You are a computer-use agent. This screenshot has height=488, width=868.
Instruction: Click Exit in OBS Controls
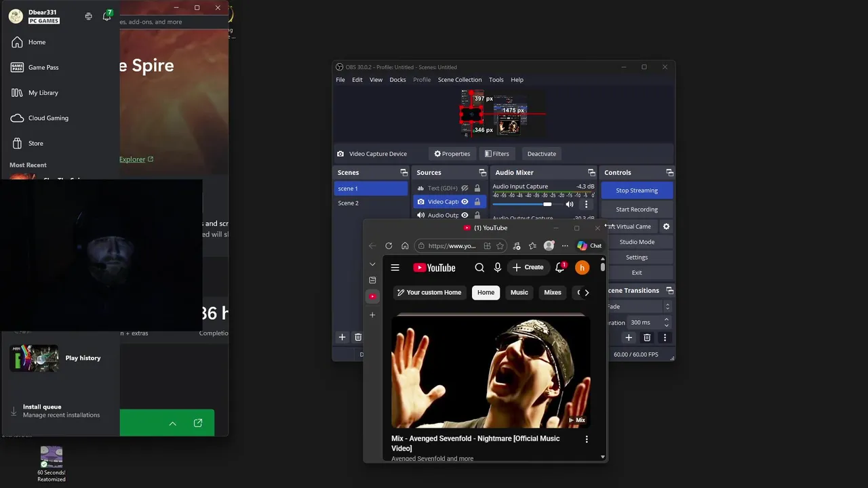[x=637, y=272]
